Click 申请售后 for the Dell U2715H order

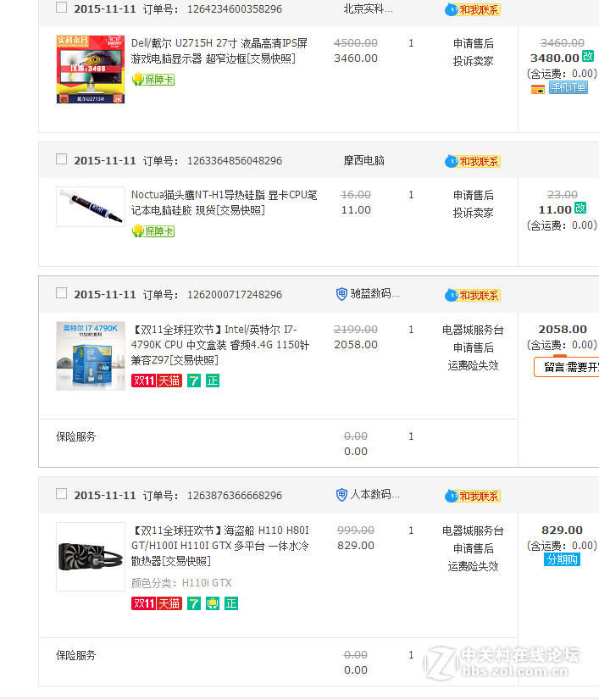473,44
